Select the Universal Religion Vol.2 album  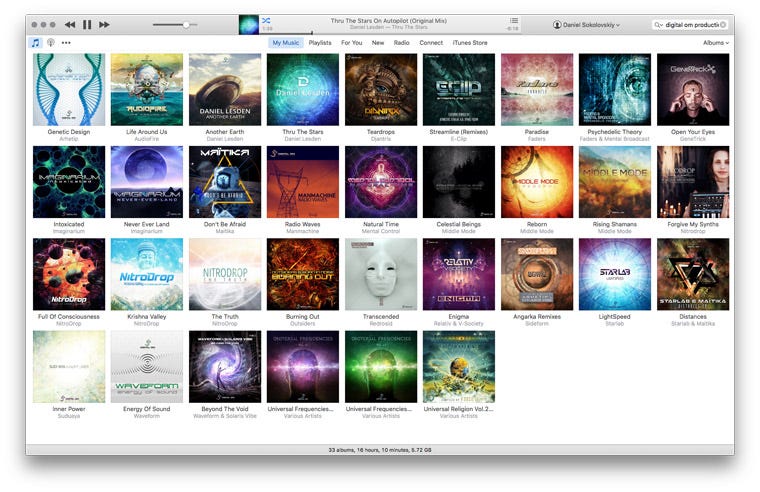(459, 367)
